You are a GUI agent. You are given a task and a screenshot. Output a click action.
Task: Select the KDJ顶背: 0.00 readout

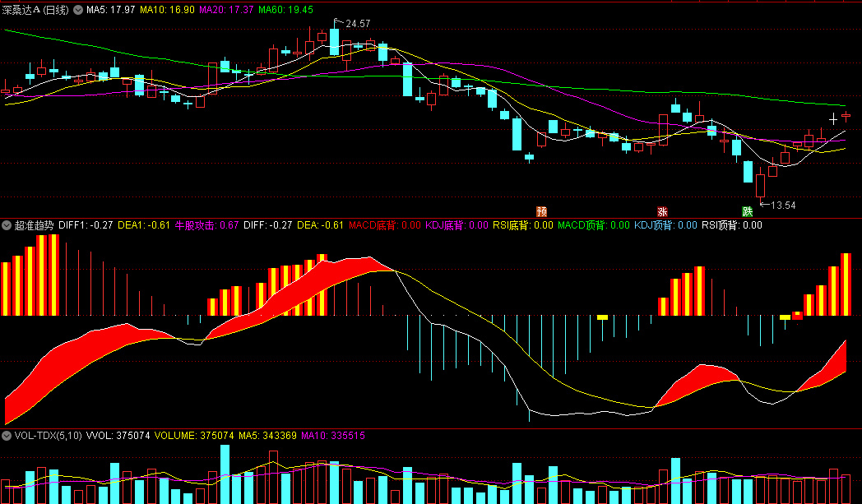point(665,225)
